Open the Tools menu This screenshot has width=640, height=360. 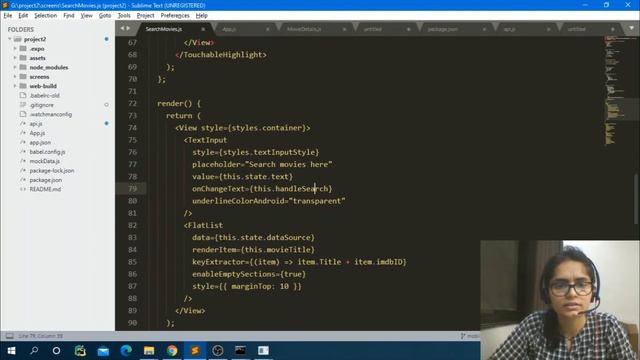[x=124, y=16]
